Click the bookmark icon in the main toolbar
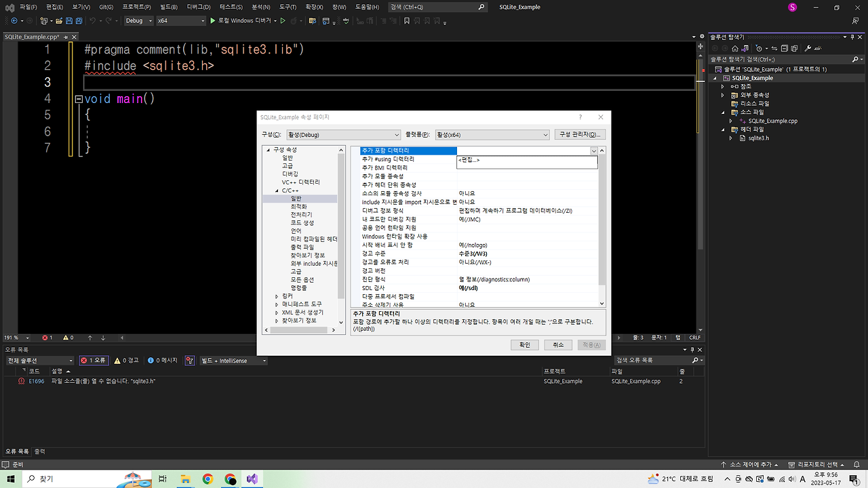The image size is (868, 488). pyautogui.click(x=407, y=21)
